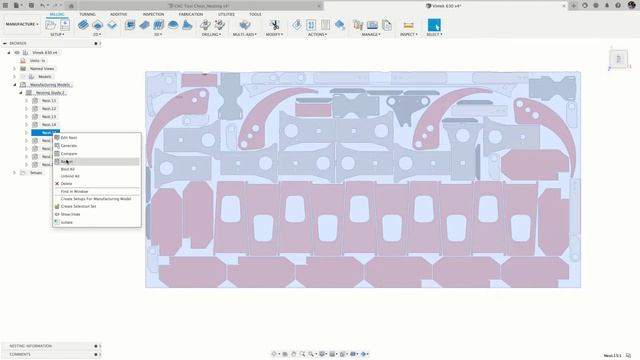Open the Machine Library icon in Manage

pos(372,25)
